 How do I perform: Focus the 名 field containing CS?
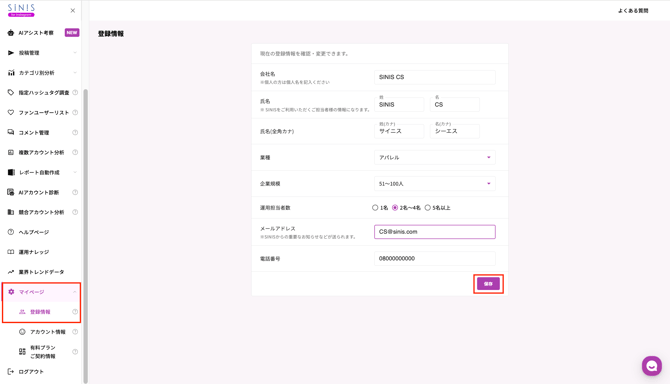pyautogui.click(x=455, y=105)
